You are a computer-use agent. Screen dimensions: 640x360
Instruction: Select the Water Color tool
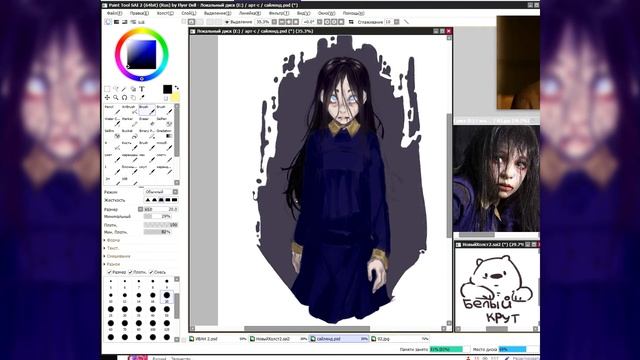pos(113,122)
